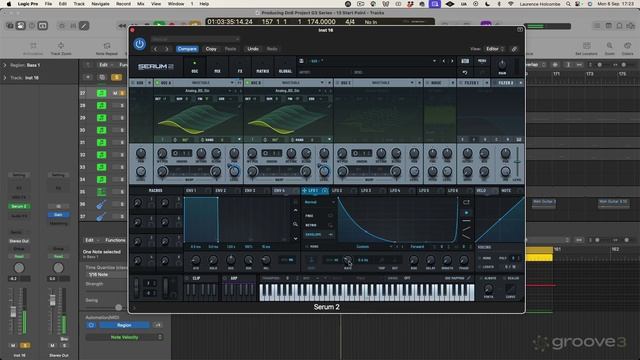Adjust the OSC A LEVEL knob
This screenshot has height=360, width=640.
point(234,171)
